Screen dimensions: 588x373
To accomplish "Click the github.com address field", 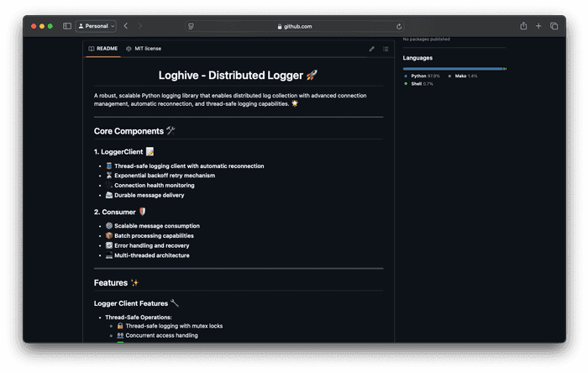I will [x=295, y=26].
